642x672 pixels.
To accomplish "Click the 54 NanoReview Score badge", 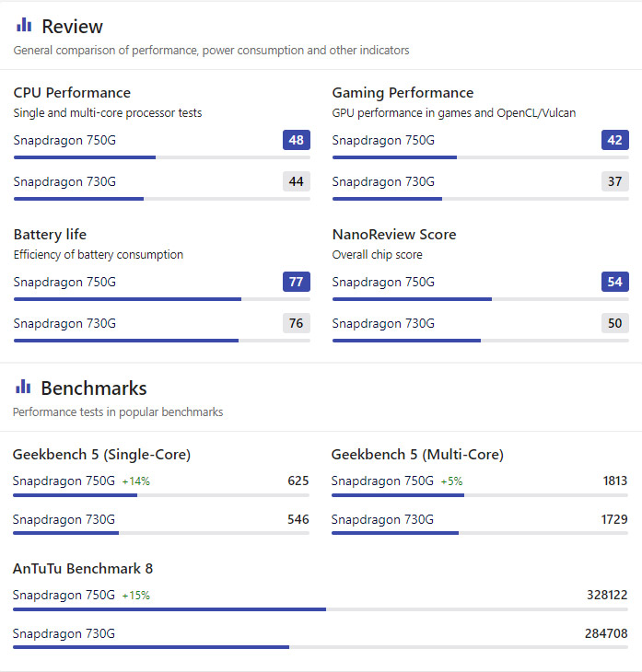I will coord(615,282).
